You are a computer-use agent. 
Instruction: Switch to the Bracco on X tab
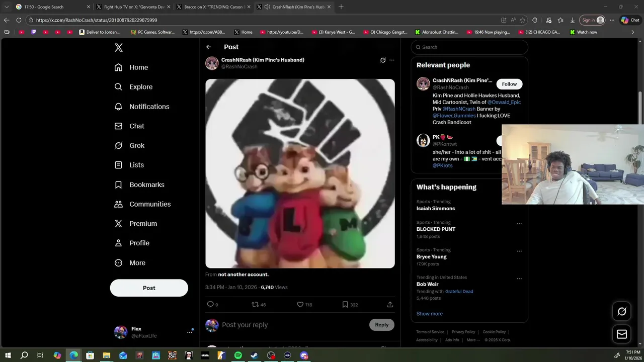[214, 7]
